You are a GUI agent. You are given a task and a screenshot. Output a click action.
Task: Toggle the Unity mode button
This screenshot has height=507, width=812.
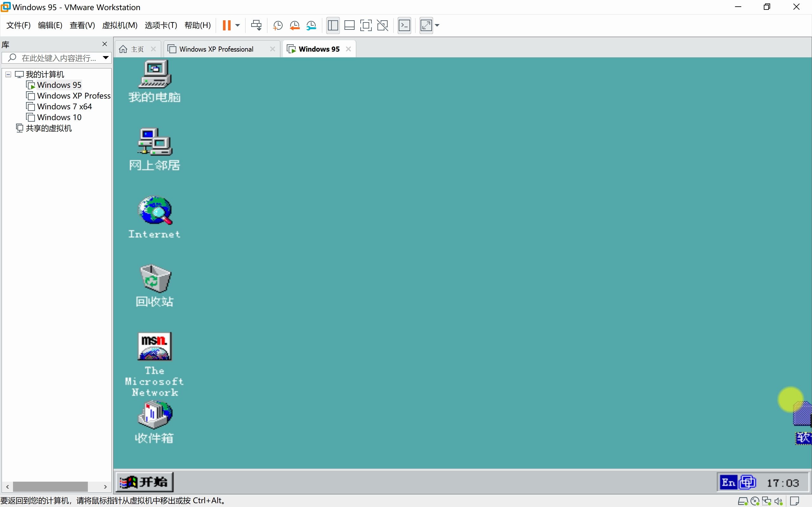click(x=383, y=25)
